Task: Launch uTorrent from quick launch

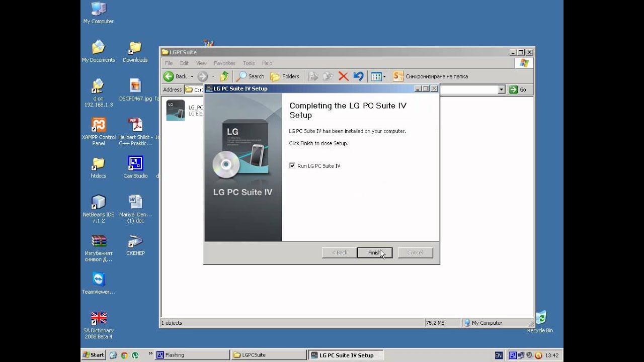Action: [x=135, y=355]
